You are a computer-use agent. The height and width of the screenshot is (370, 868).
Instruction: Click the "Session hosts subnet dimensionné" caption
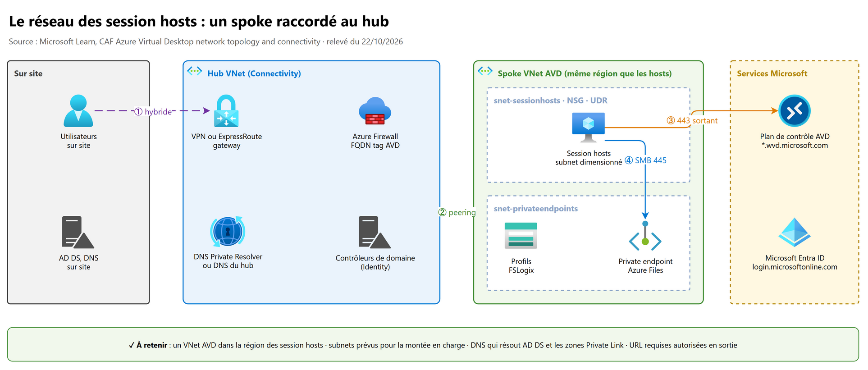(x=588, y=158)
